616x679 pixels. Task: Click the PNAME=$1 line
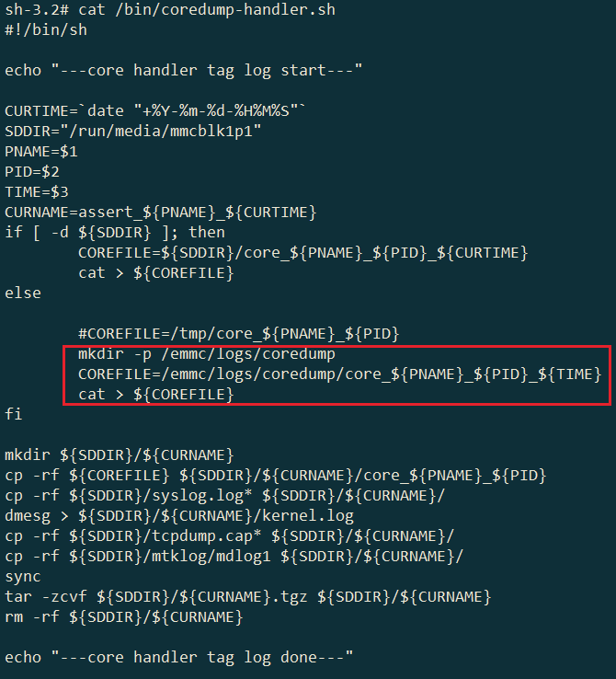click(41, 152)
